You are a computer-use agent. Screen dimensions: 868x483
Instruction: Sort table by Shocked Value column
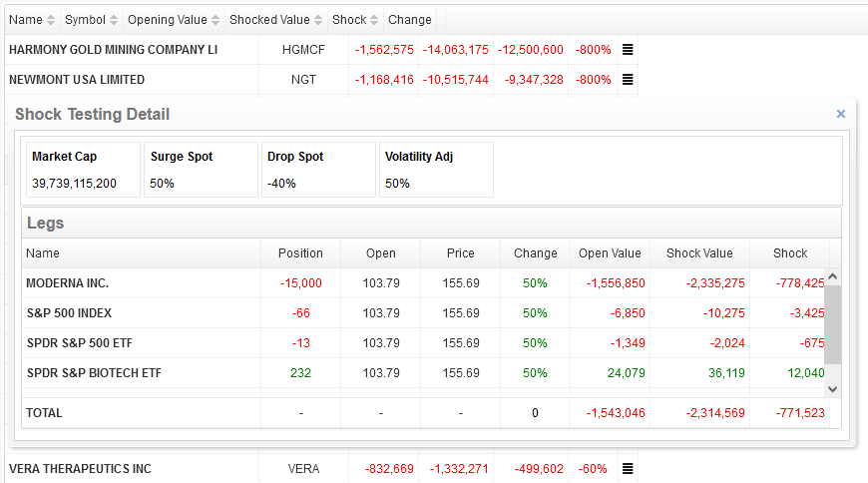(x=276, y=20)
